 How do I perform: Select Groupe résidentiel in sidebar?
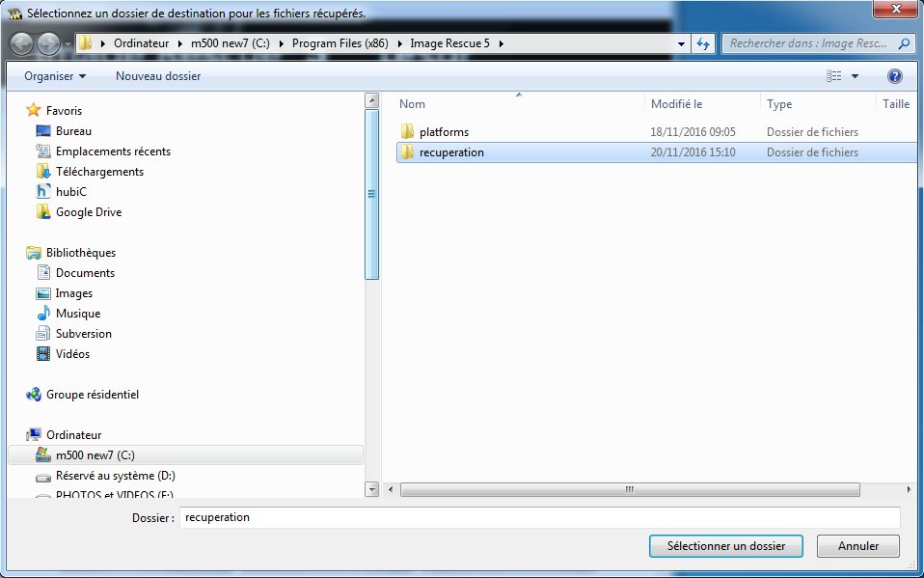click(93, 395)
